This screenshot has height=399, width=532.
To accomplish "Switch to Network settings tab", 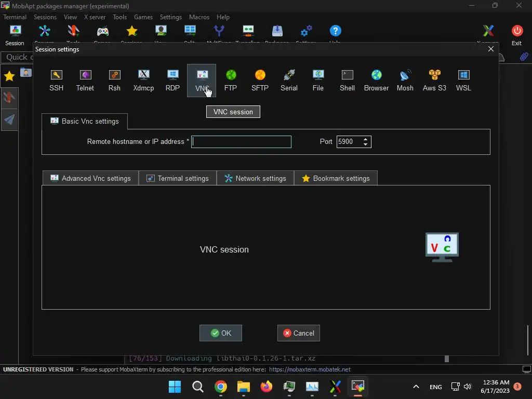I will tap(255, 178).
